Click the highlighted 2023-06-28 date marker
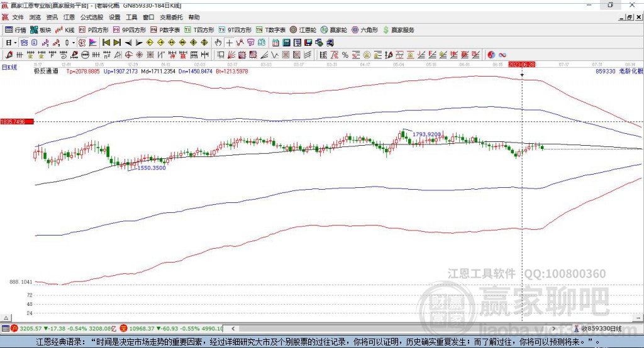The width and height of the screenshot is (644, 348). (x=522, y=65)
